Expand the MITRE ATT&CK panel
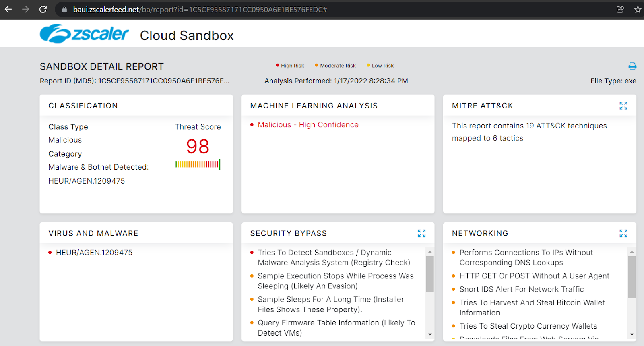The width and height of the screenshot is (644, 346). point(623,106)
